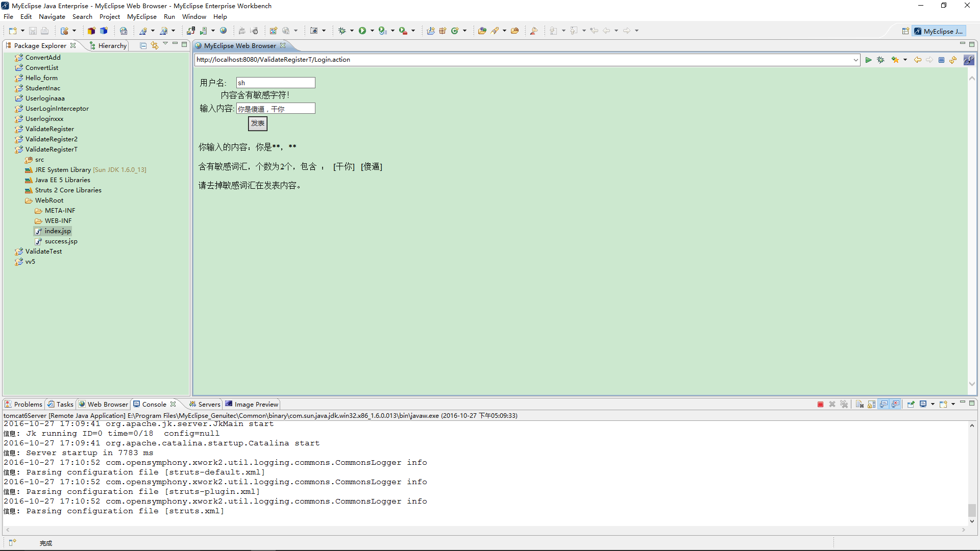Image resolution: width=980 pixels, height=551 pixels.
Task: Select the Struts 2 Core Libraries node
Action: (63, 190)
